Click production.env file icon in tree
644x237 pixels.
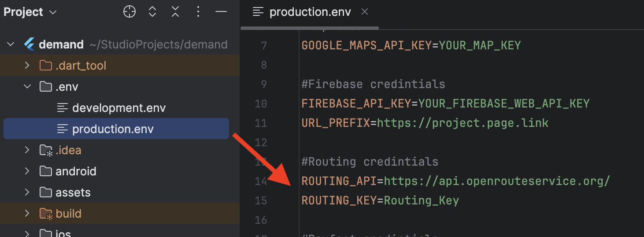click(63, 129)
